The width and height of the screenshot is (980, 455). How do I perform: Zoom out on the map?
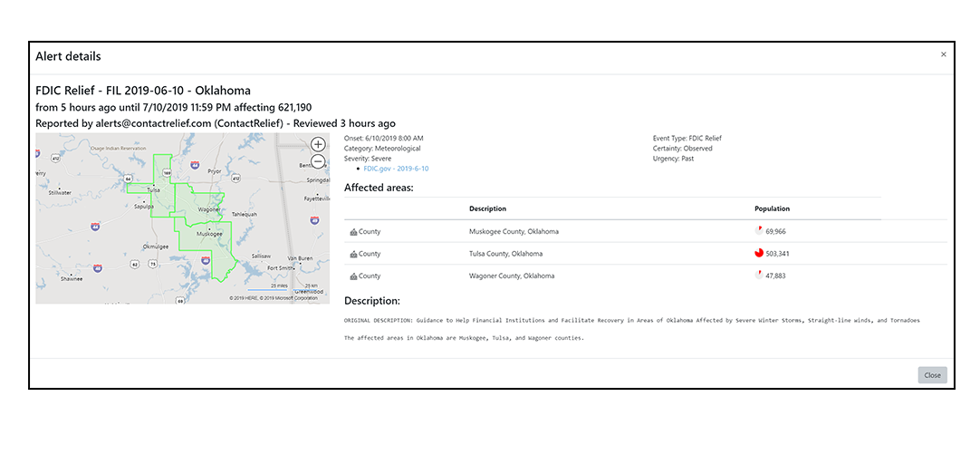tap(318, 161)
